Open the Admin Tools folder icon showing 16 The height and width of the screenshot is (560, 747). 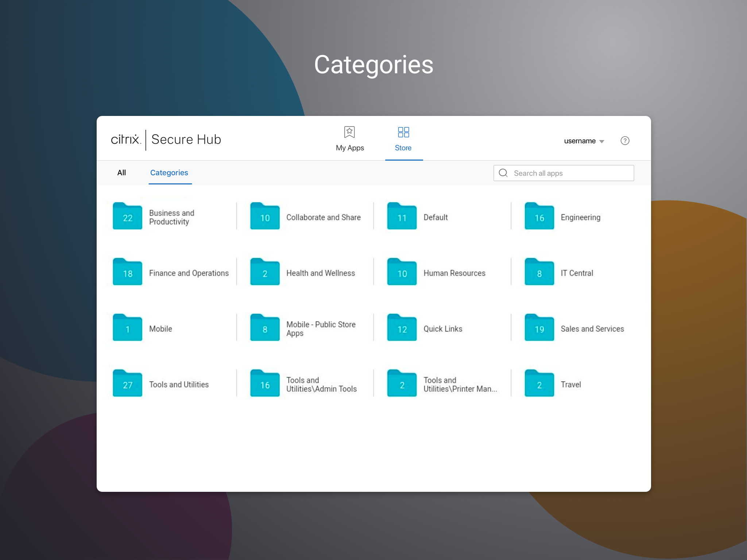coord(265,383)
